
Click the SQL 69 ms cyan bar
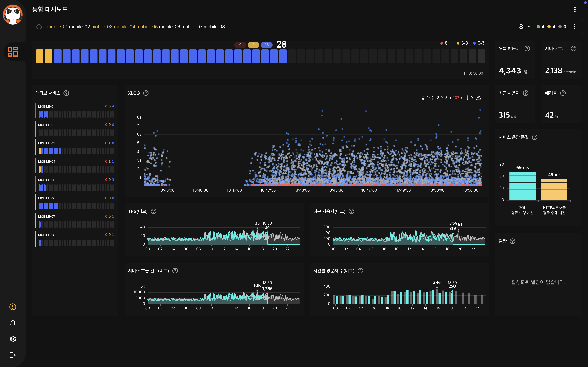coord(522,186)
